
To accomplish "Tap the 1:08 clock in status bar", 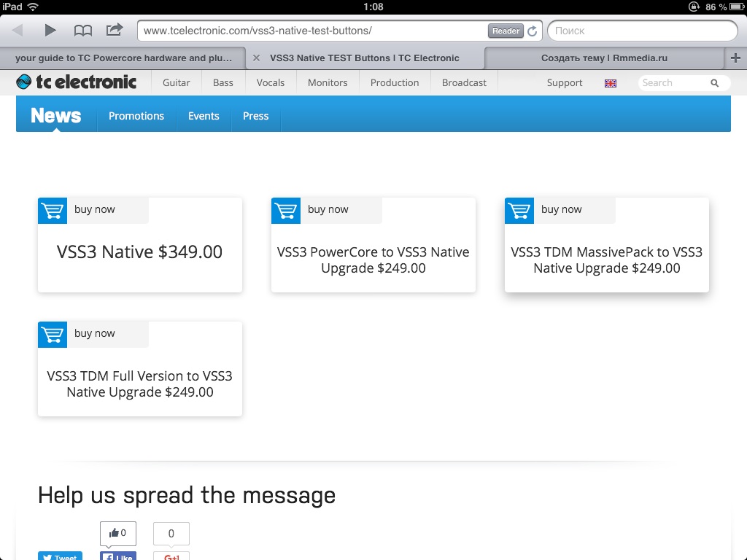I will point(373,7).
